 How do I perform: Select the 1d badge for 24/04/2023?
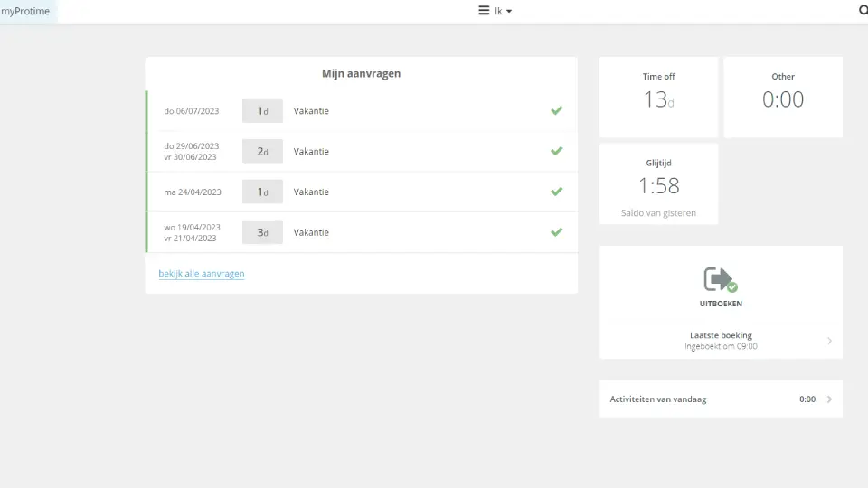click(262, 192)
